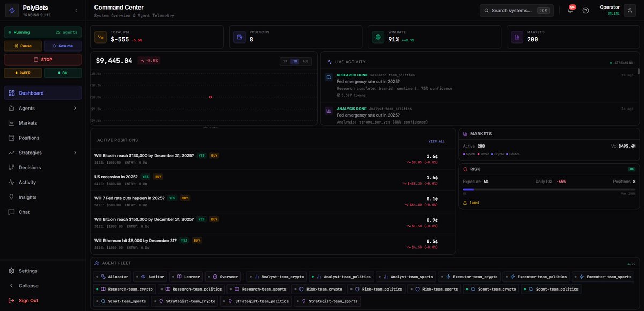Select Will Ethereum hit $8,000 position
Screen dimensions: 644x311
[273, 243]
